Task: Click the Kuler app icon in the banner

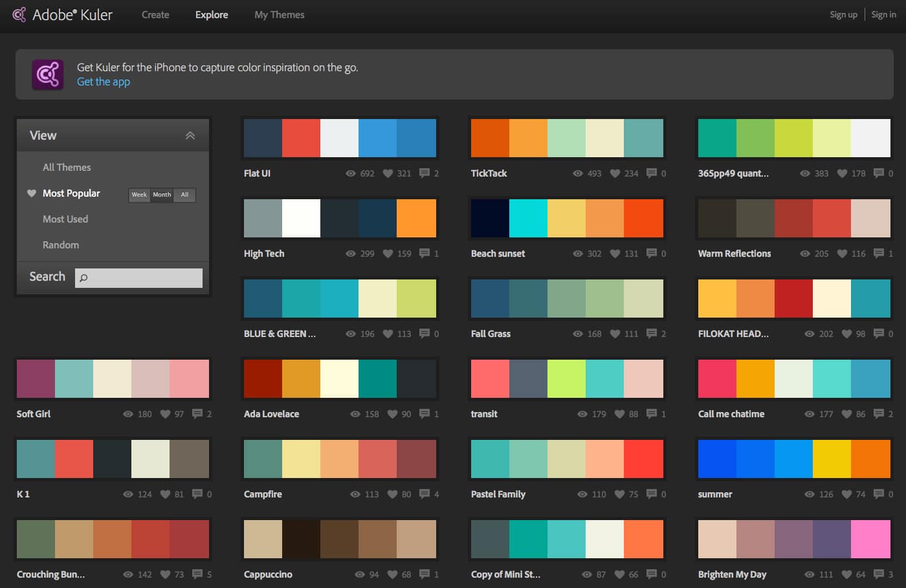Action: coord(47,74)
